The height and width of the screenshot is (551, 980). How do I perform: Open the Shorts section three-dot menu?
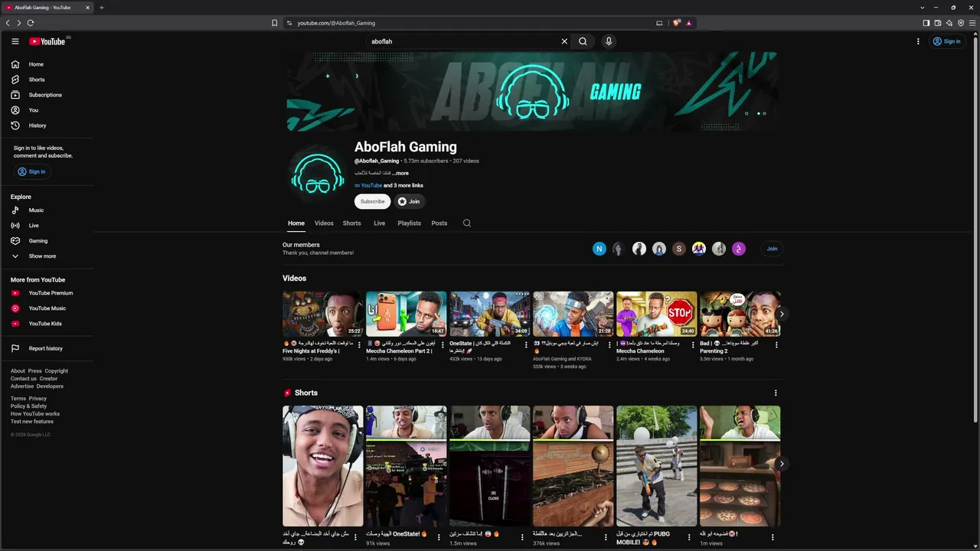776,393
